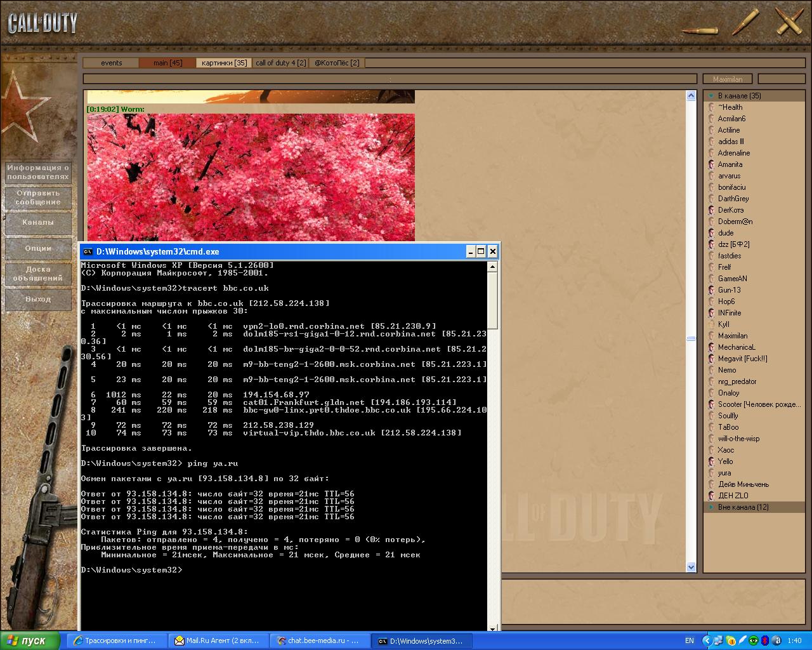Switch to the 'main [45]' channel tab
Viewport: 812px width, 650px height.
click(167, 63)
